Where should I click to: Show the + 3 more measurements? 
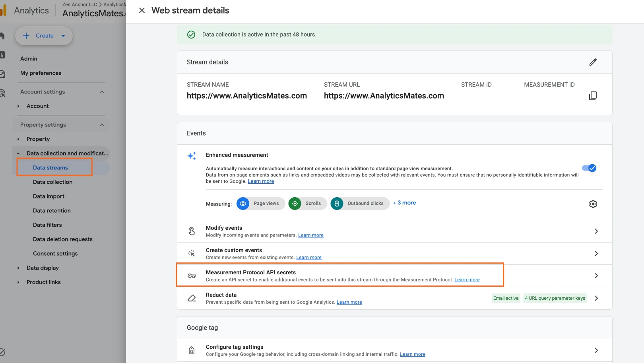pyautogui.click(x=405, y=203)
